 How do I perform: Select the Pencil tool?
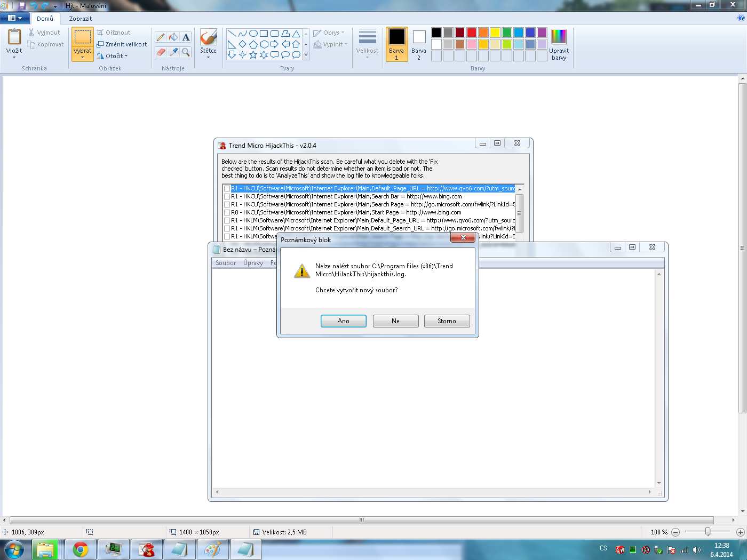pos(161,37)
